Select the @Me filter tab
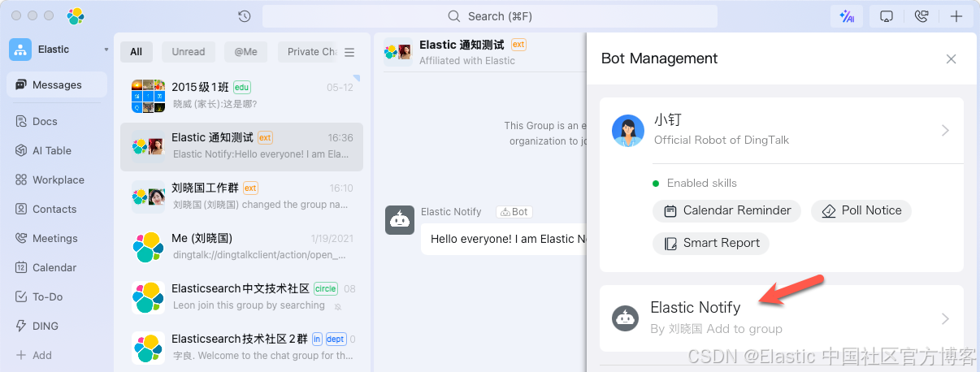This screenshot has height=372, width=980. coord(245,52)
